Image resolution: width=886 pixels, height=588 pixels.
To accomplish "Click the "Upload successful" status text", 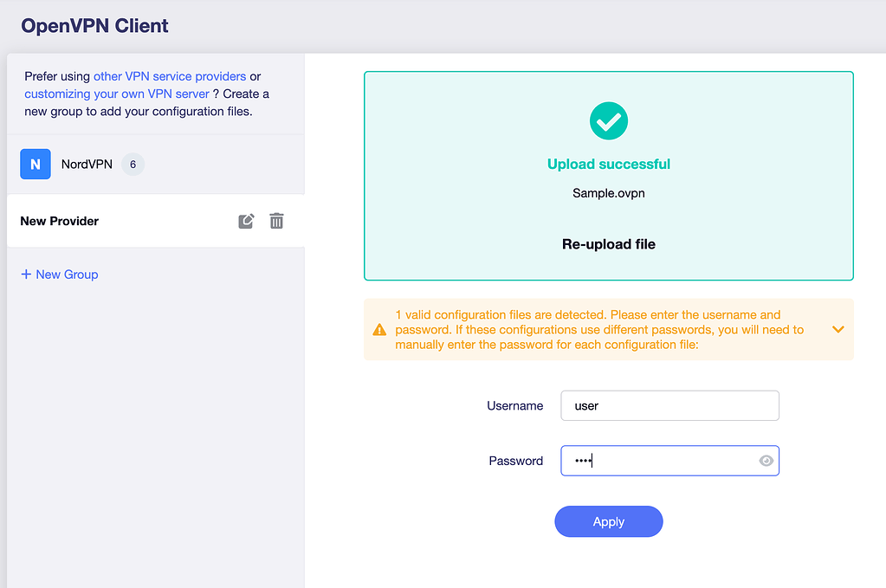I will 609,165.
